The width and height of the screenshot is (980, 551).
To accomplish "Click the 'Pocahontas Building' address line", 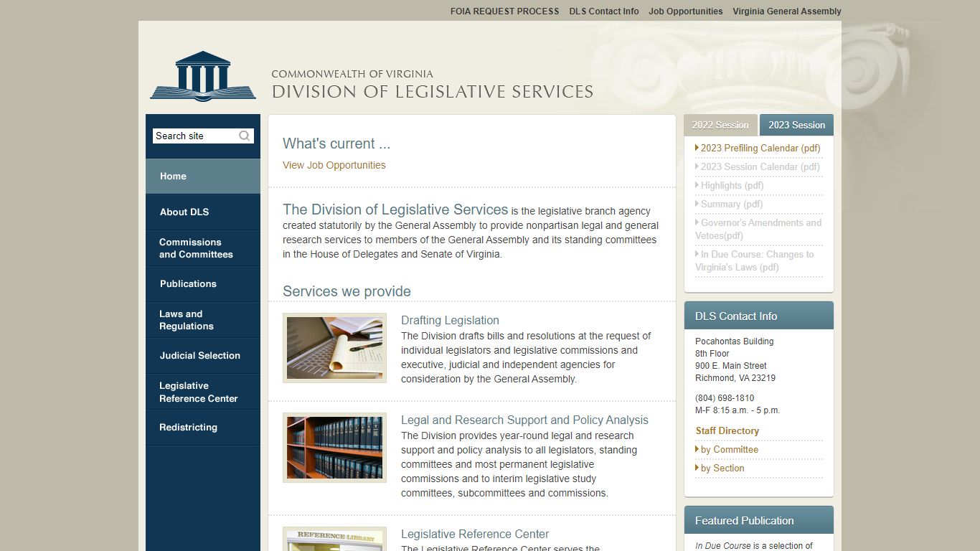I will 735,342.
